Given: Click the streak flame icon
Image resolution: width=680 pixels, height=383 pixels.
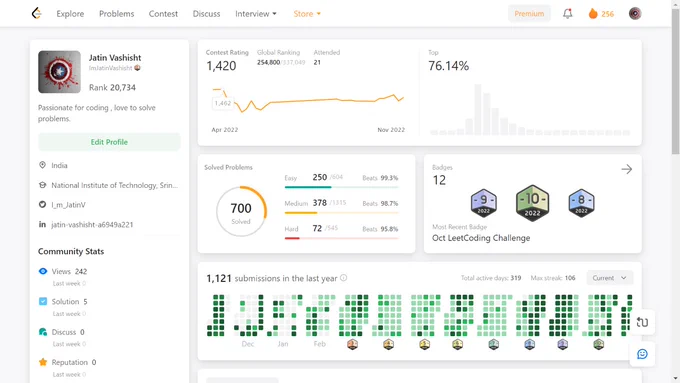Looking at the screenshot, I should pyautogui.click(x=593, y=13).
